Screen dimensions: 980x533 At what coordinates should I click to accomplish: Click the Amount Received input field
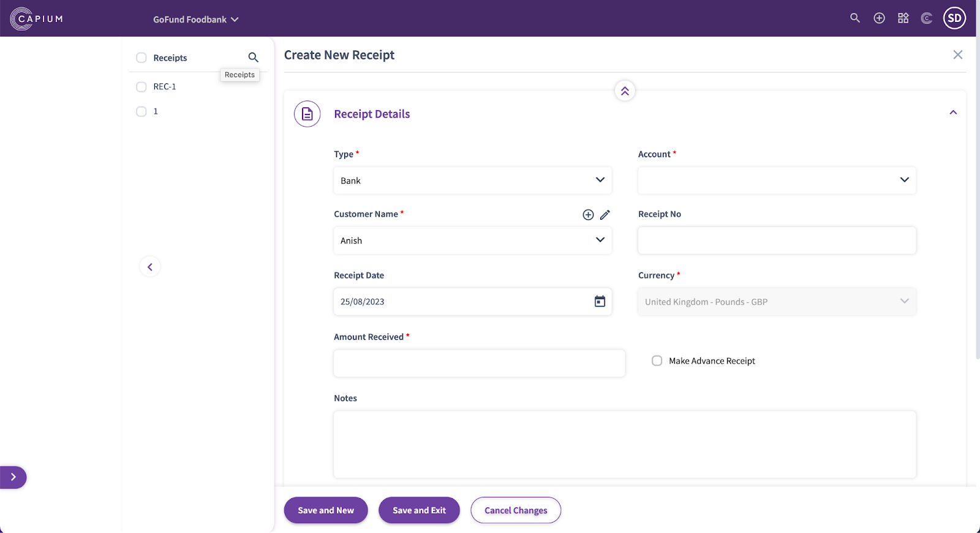click(480, 363)
